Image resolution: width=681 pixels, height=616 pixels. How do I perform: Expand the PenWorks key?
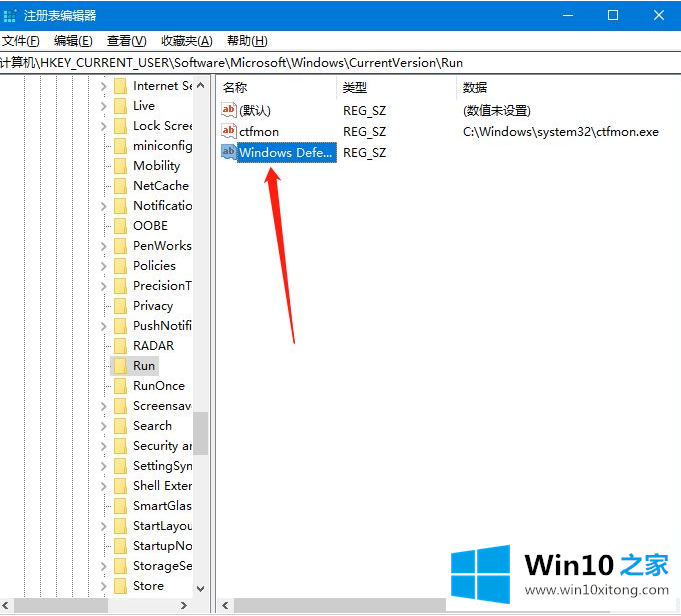[103, 246]
